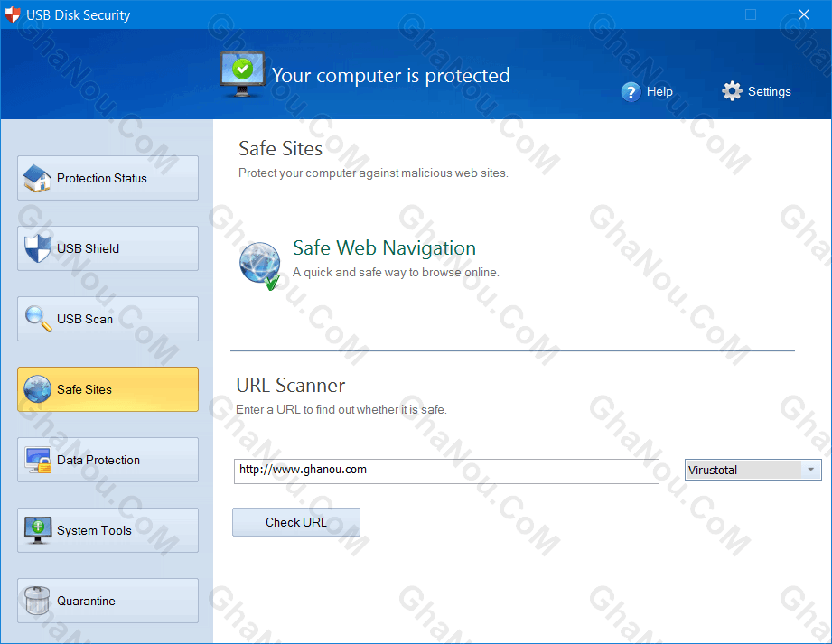Click 'A quick and safe way to browse online.'
Image resolution: width=832 pixels, height=644 pixels.
click(396, 273)
